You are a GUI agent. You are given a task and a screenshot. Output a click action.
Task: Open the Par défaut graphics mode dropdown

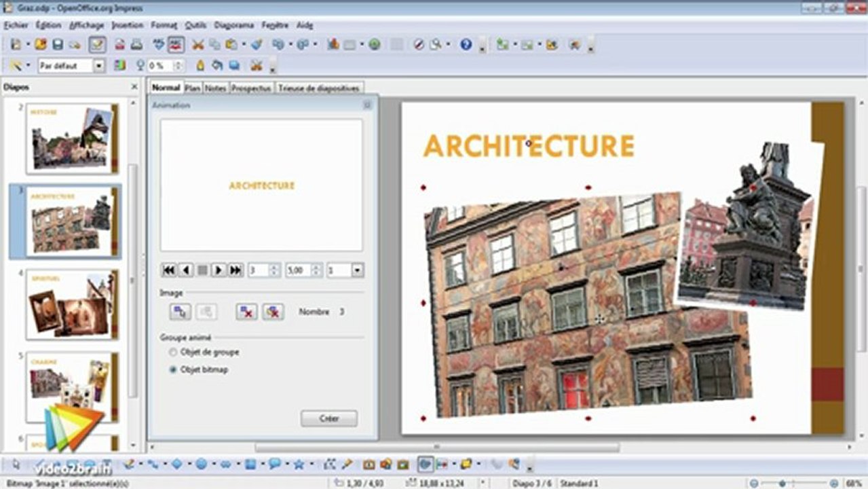pos(99,66)
